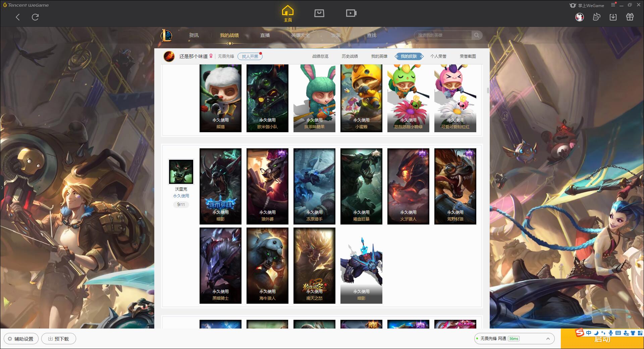
Task: Open the 查找 tab
Action: pos(372,35)
